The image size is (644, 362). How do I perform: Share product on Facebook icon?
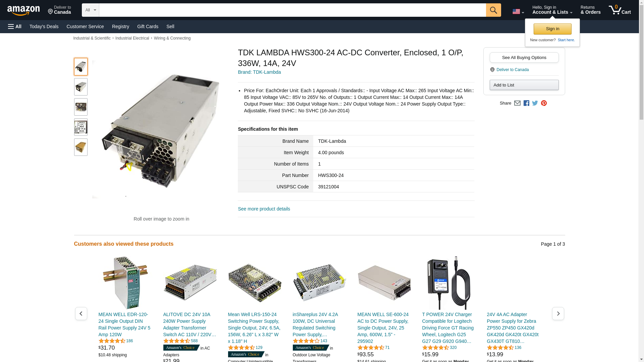click(x=526, y=103)
